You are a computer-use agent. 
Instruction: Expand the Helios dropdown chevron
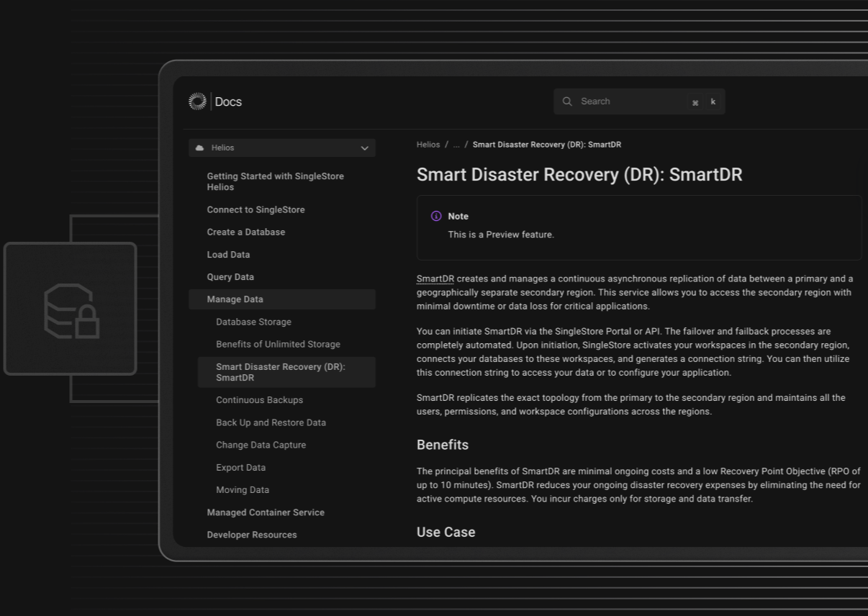[364, 148]
